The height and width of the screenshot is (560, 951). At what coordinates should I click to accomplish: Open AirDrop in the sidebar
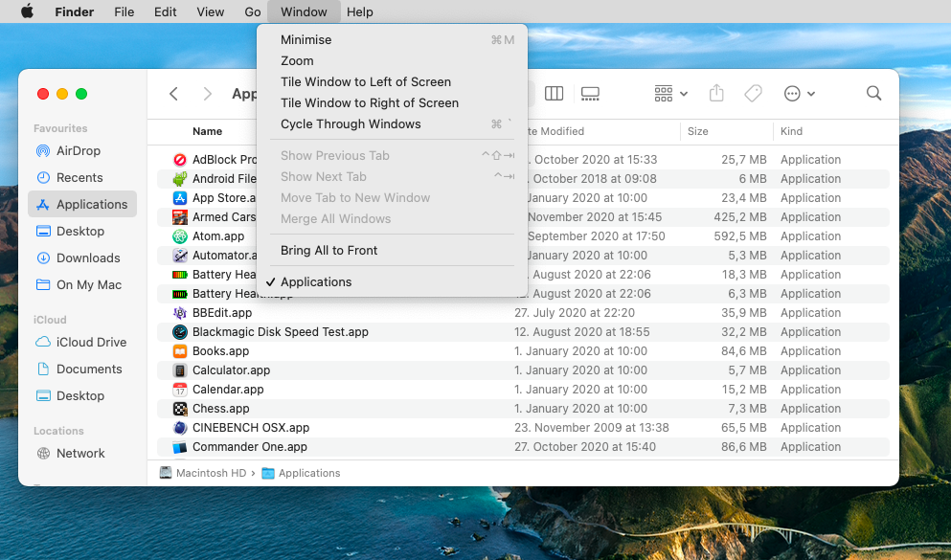point(81,151)
